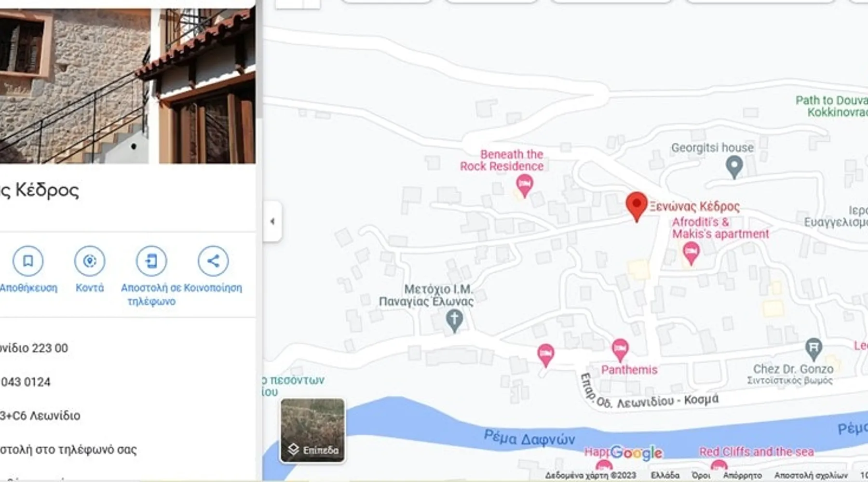This screenshot has width=868, height=482.
Task: Click the Κοινοποίηση share icon
Action: tap(213, 261)
